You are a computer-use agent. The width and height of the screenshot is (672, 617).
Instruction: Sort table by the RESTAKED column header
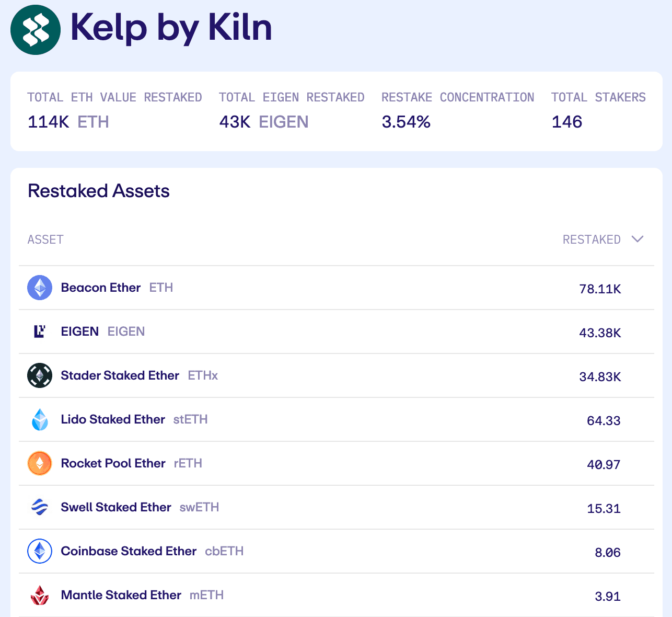591,239
